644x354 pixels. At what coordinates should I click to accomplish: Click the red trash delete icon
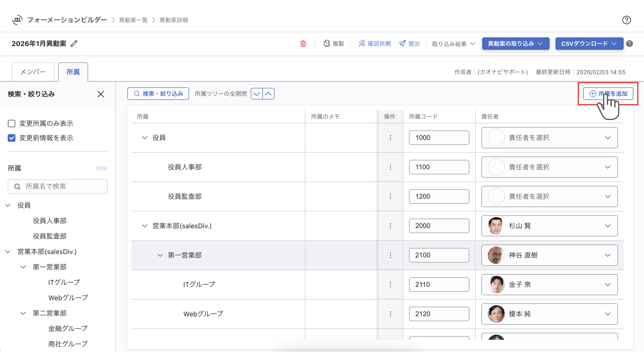pos(303,44)
